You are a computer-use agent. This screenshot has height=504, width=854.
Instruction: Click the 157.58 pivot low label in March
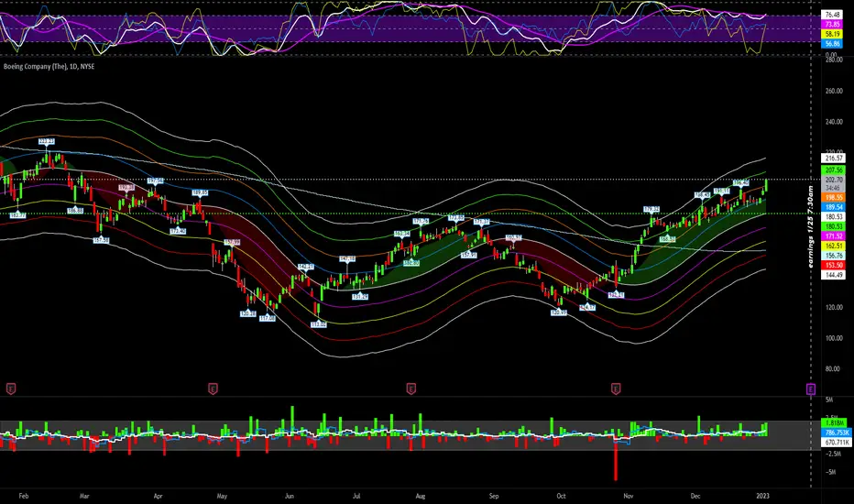(x=101, y=240)
